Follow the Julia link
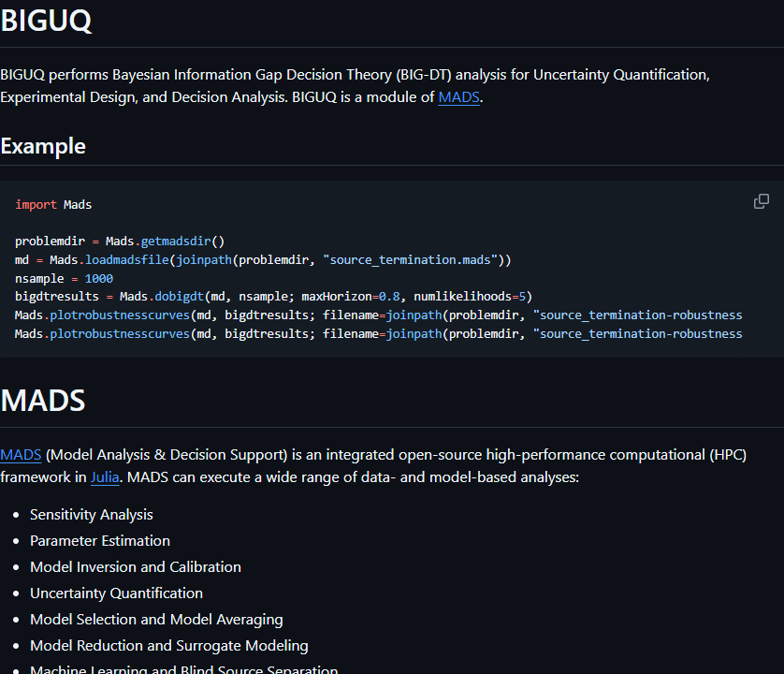The height and width of the screenshot is (674, 784). pos(105,477)
